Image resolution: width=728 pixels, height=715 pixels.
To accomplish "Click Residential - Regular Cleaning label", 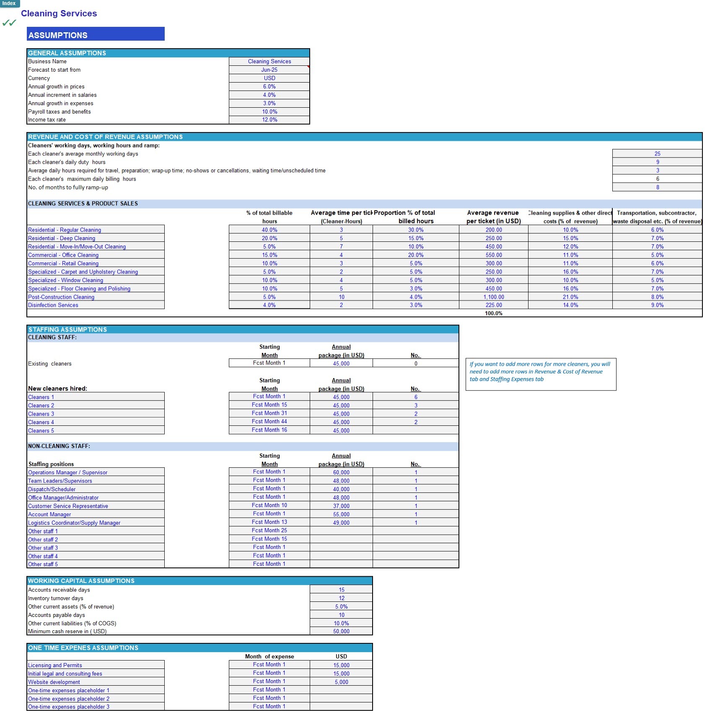I will tap(96, 230).
